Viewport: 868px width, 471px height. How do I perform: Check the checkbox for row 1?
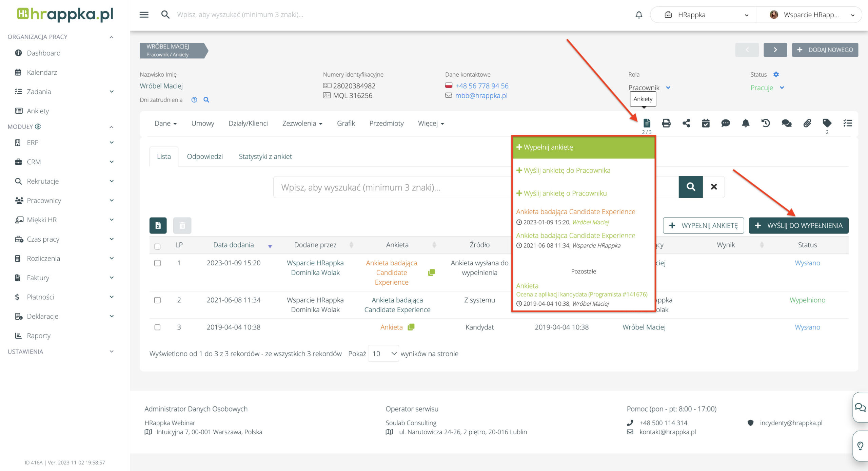157,263
